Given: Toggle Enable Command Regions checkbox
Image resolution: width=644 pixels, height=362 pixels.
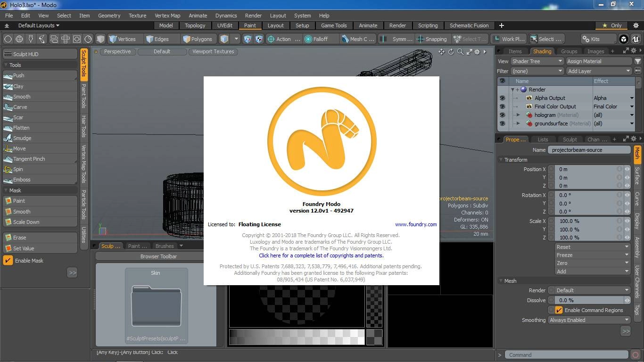Looking at the screenshot, I should coord(559,310).
